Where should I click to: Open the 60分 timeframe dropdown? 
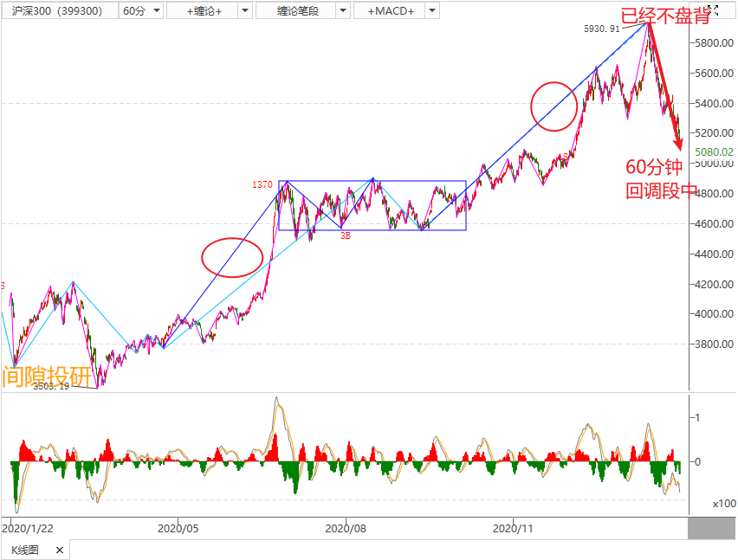[140, 10]
